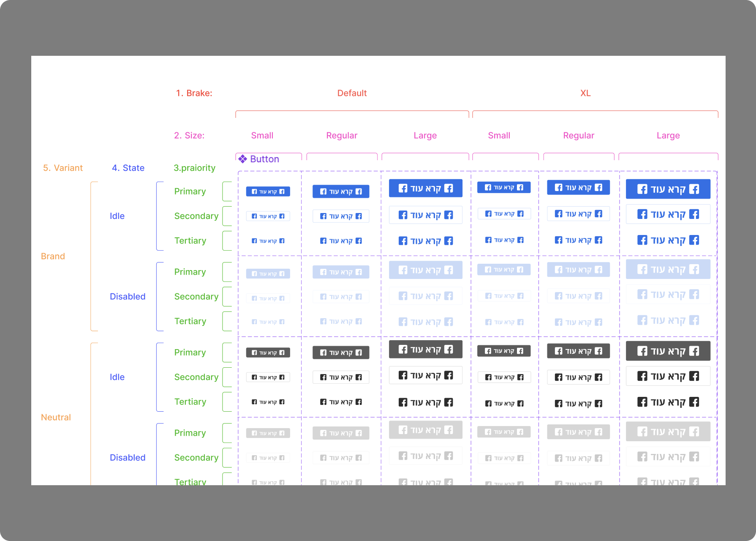Click Brand Idle Primary button in Default Small column
This screenshot has height=541, width=756.
coord(268,191)
